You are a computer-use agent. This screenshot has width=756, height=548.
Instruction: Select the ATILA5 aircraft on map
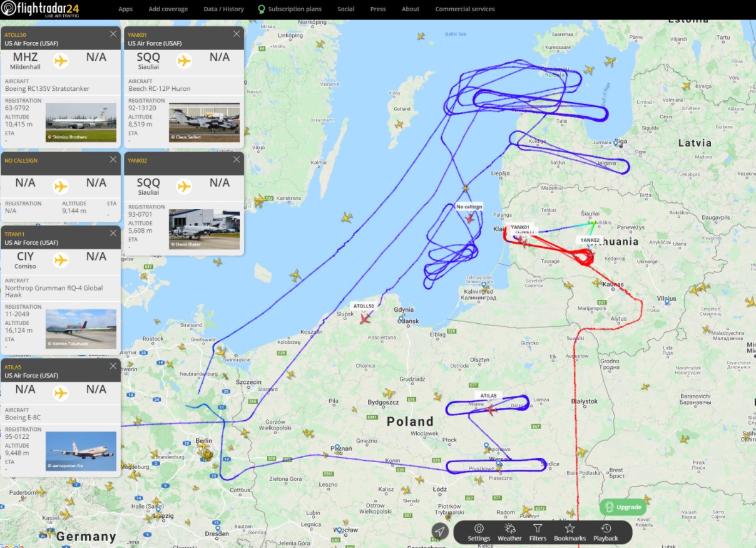coord(492,410)
